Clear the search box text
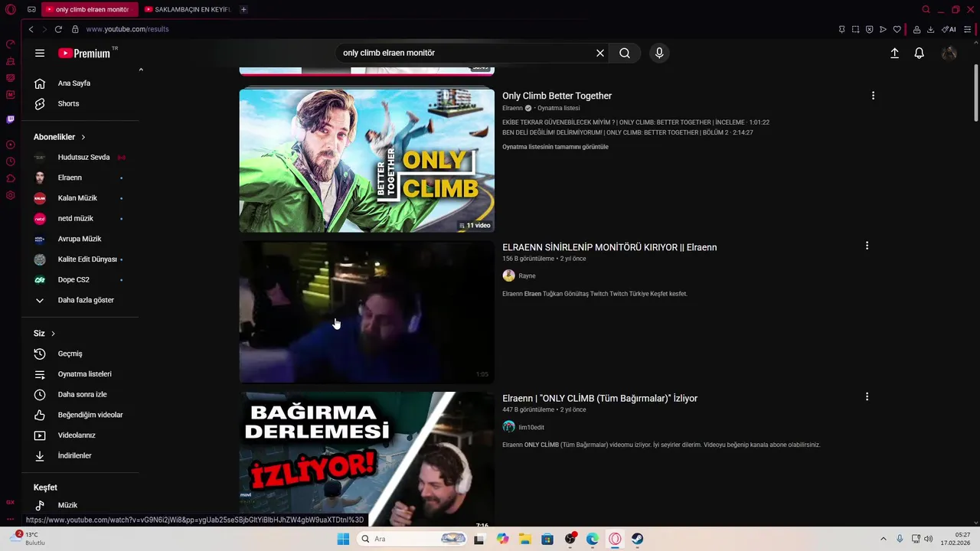This screenshot has width=980, height=551. (x=600, y=53)
